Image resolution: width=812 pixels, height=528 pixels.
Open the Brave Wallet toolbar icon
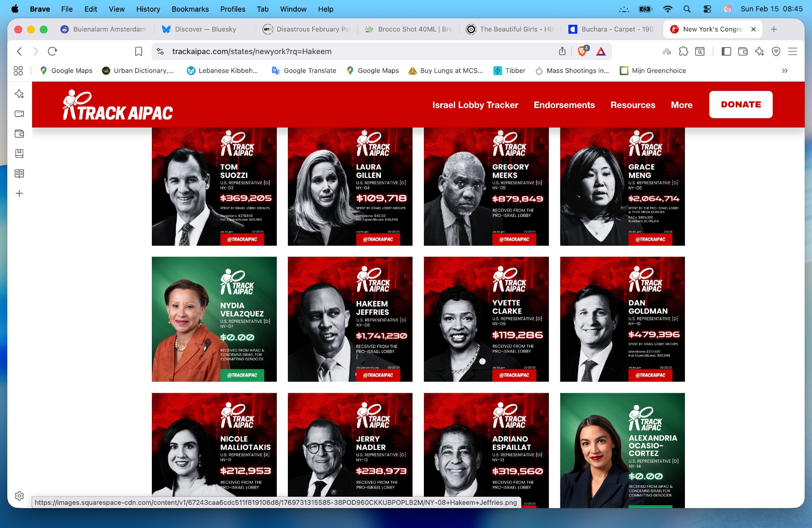[743, 51]
